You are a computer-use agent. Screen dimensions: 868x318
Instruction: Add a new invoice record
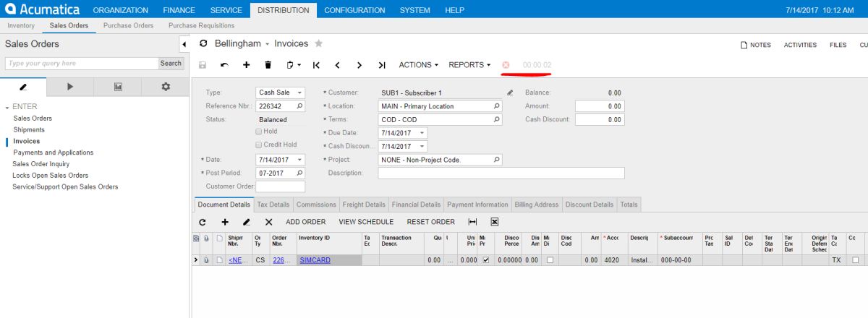pos(246,65)
